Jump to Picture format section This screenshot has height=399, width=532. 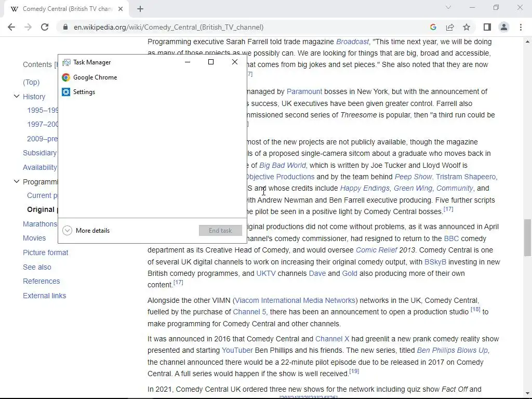(46, 253)
